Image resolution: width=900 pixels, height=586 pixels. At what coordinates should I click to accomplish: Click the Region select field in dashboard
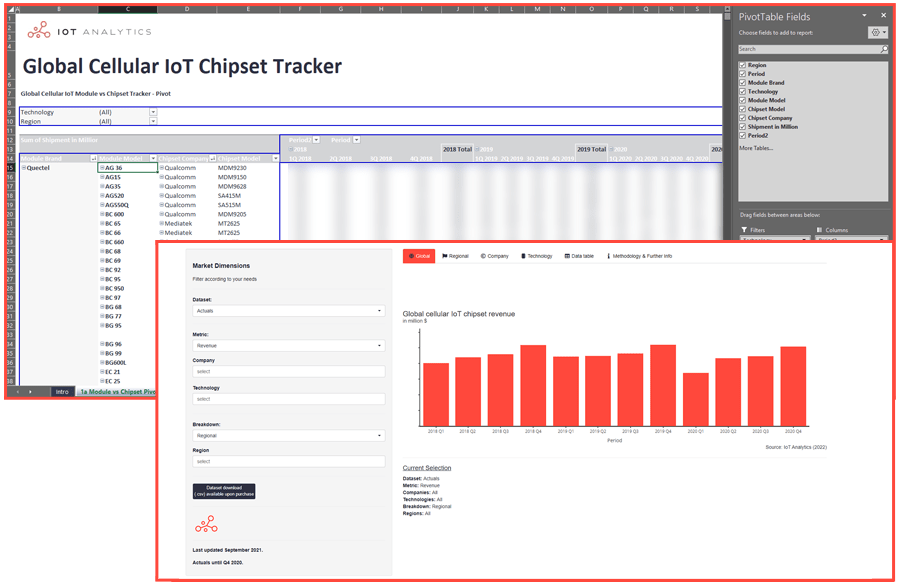click(289, 462)
